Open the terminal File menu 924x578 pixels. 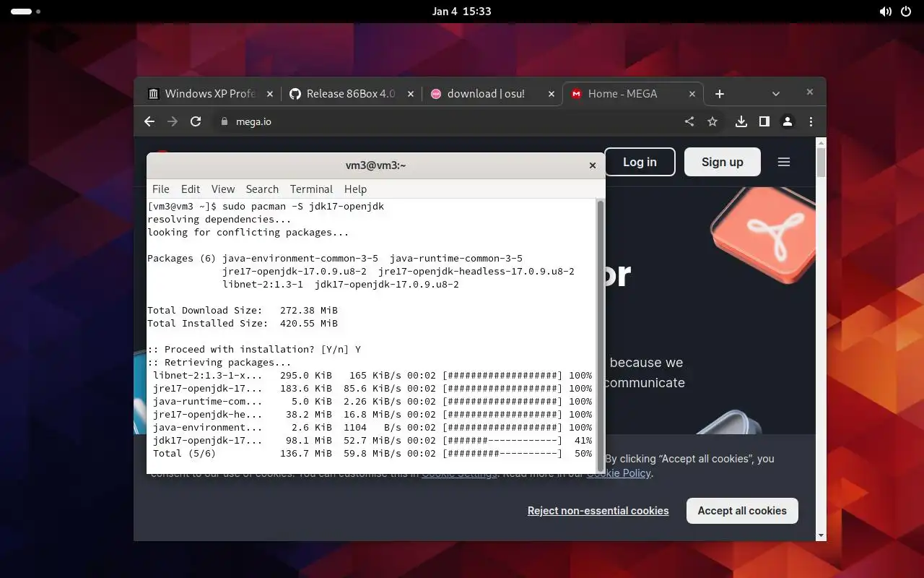[161, 189]
